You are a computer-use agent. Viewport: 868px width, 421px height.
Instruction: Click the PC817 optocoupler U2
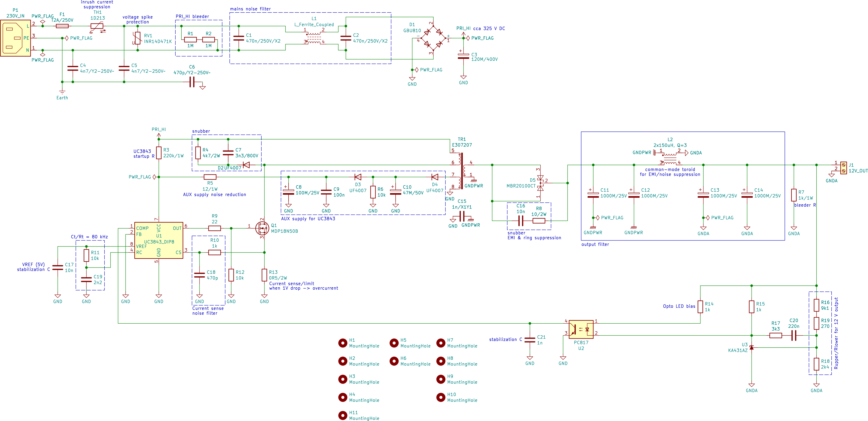coord(581,329)
